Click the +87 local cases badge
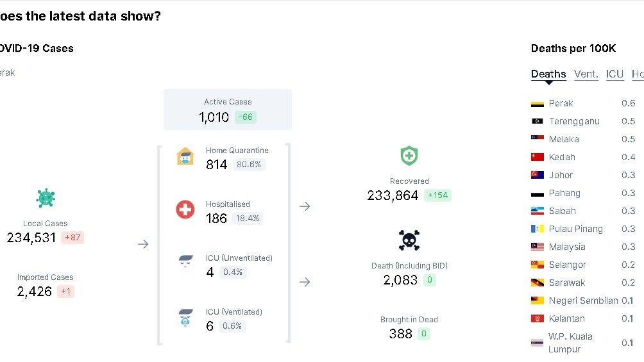The width and height of the screenshot is (644, 362). pyautogui.click(x=72, y=238)
